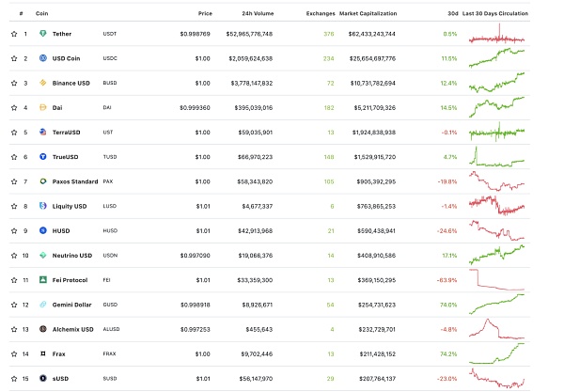Click the Binance USD logo icon
The width and height of the screenshot is (564, 392).
43,83
